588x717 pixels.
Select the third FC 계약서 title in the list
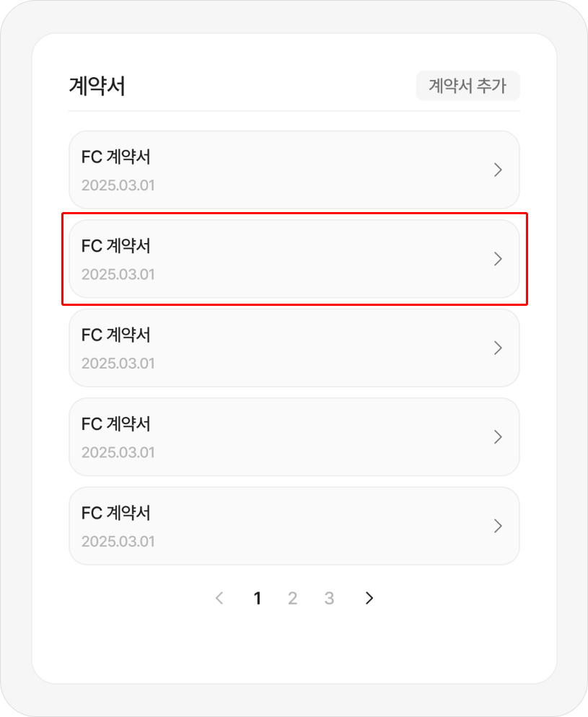click(x=116, y=335)
